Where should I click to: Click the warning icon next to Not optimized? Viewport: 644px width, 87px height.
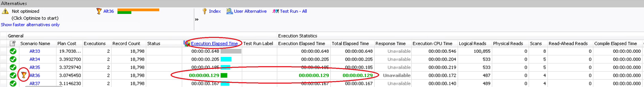tap(5, 11)
